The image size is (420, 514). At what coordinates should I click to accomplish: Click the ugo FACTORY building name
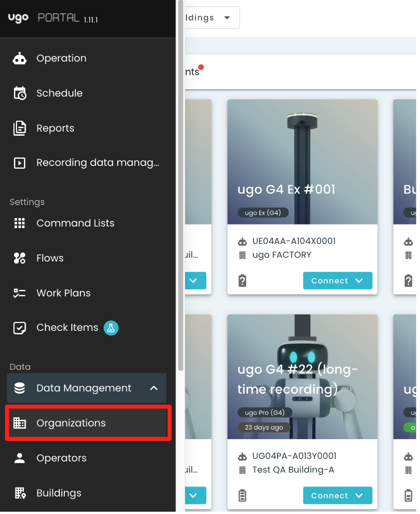(x=282, y=255)
